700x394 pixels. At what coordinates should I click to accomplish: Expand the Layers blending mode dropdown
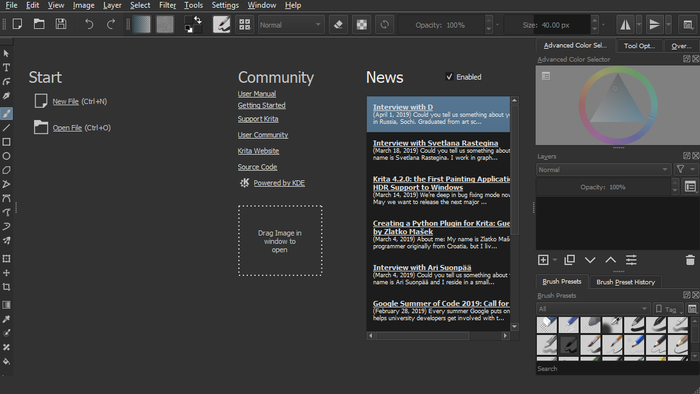tap(603, 170)
